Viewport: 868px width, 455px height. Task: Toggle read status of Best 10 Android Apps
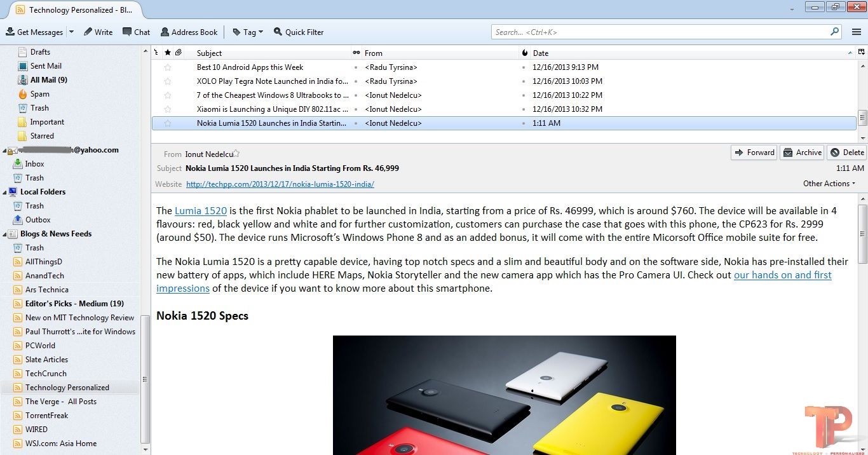(356, 67)
